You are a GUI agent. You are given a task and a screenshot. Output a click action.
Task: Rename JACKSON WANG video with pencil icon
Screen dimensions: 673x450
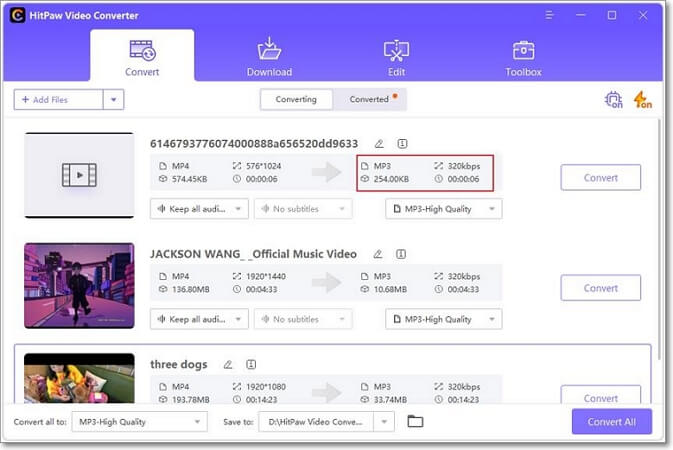(x=378, y=254)
